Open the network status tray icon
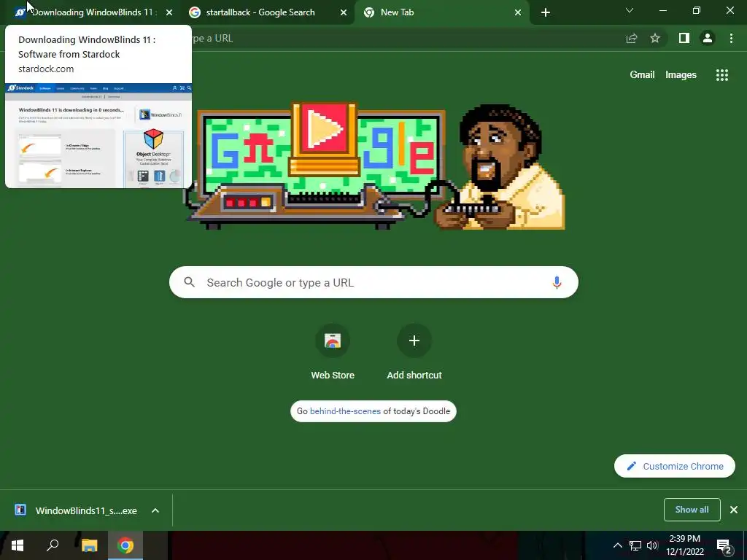The image size is (747, 560). (x=635, y=545)
